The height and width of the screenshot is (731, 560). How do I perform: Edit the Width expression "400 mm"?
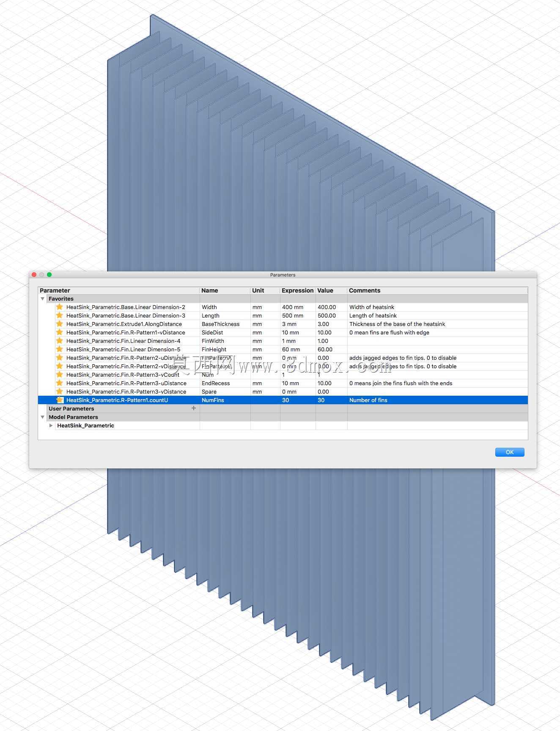(x=298, y=307)
